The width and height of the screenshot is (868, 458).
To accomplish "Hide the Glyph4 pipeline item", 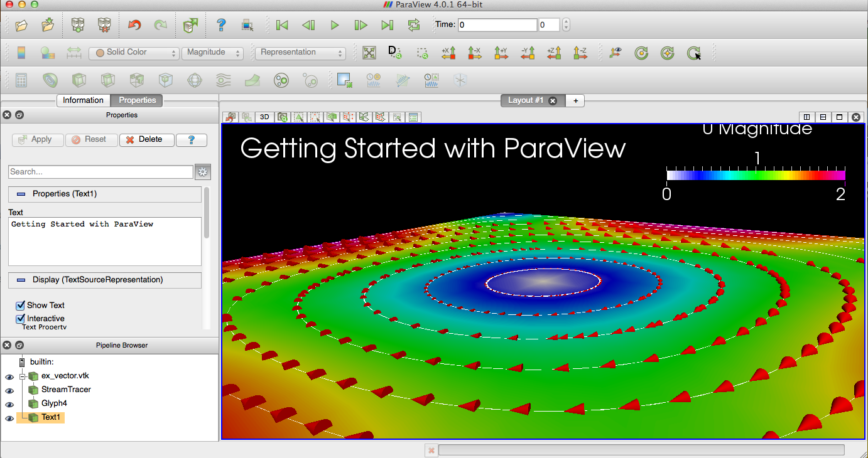I will (x=9, y=404).
